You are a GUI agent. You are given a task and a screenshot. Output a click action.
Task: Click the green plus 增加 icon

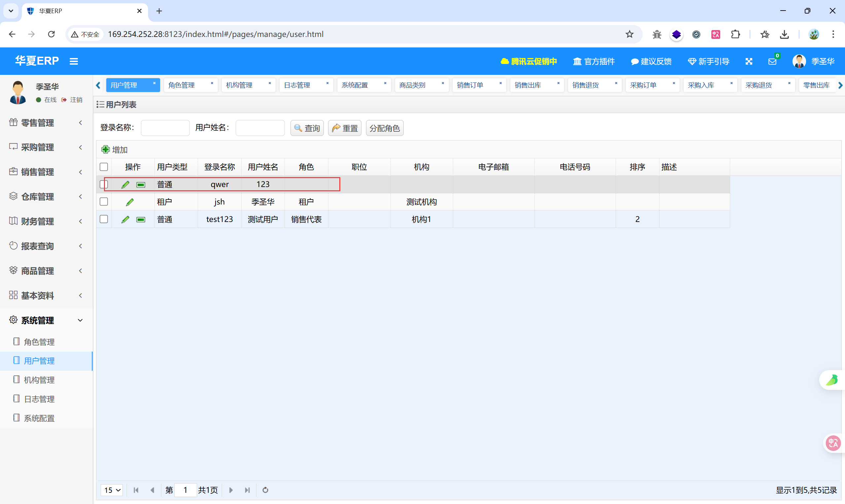point(106,149)
